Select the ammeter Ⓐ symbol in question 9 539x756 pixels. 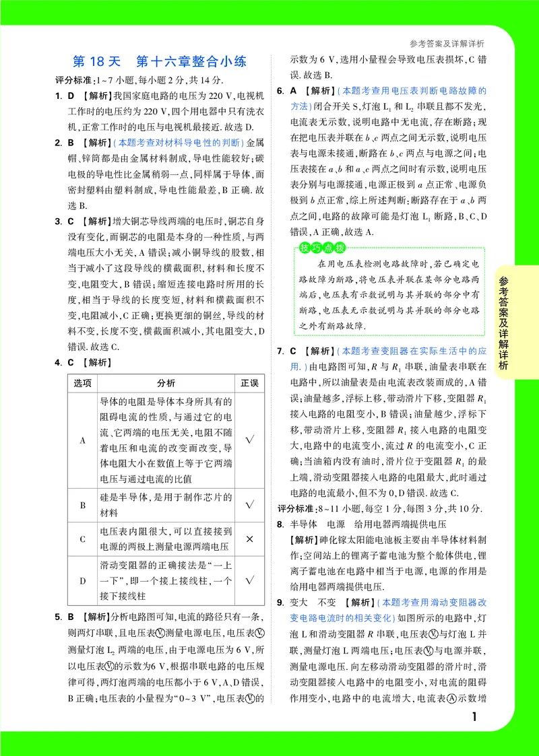click(451, 699)
